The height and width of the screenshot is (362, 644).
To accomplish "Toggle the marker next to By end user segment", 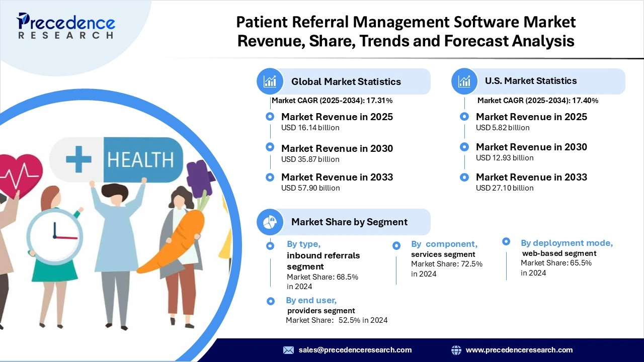I will (270, 301).
